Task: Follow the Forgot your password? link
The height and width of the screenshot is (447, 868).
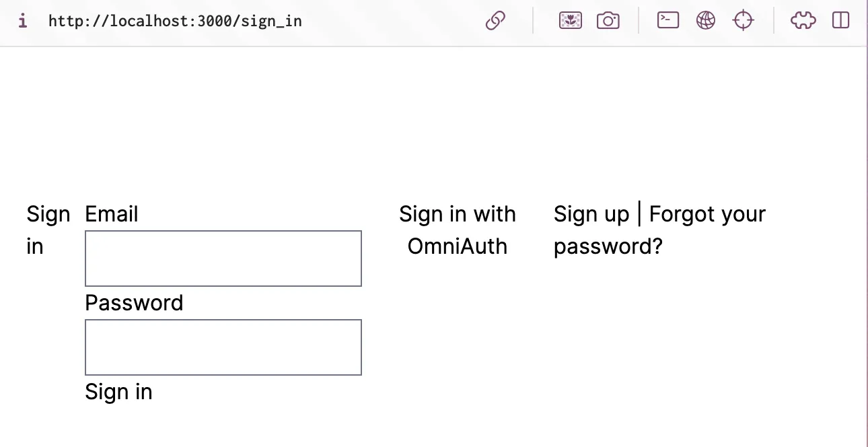Action: click(707, 215)
